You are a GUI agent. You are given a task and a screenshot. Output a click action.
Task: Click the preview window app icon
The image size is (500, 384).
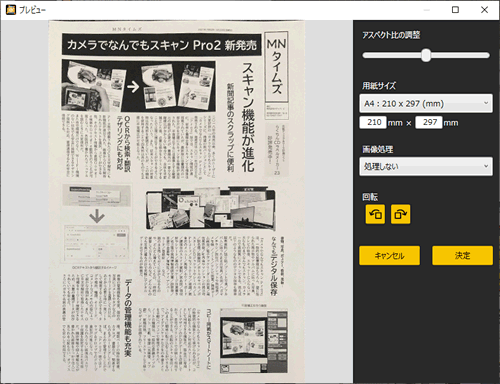(x=11, y=10)
